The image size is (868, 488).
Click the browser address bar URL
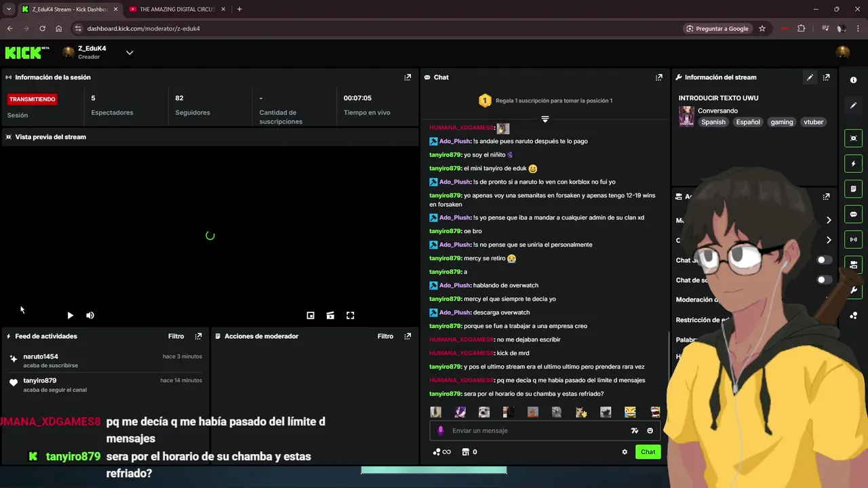[144, 28]
